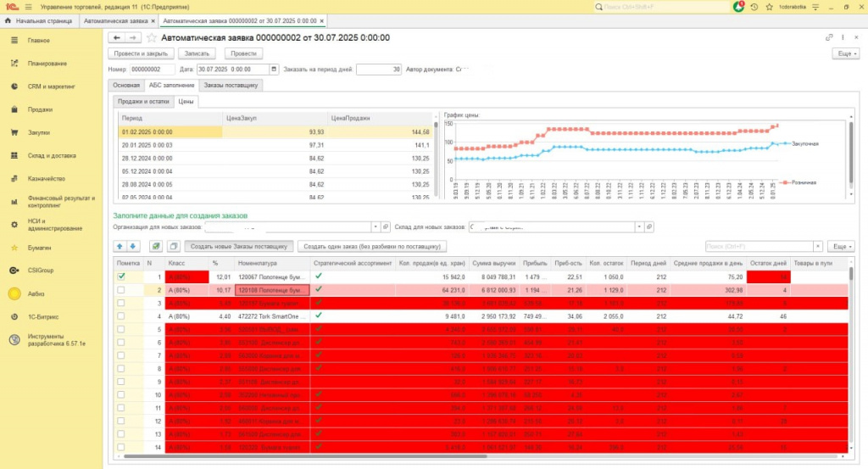
Task: Click the move row down arrow
Action: point(132,246)
